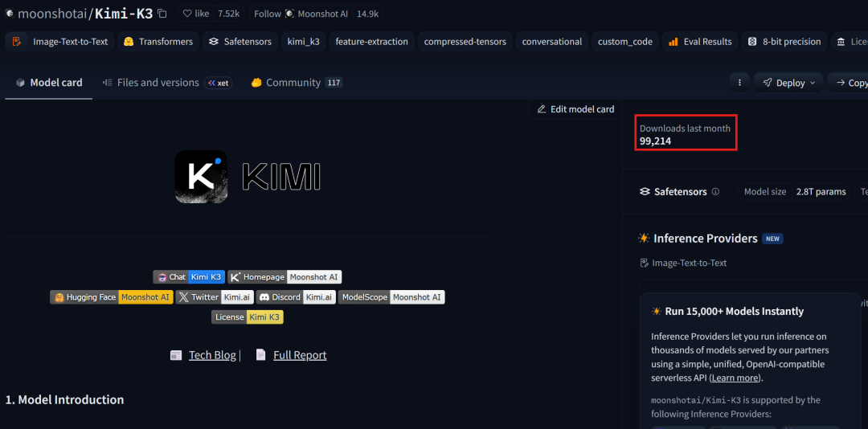
Task: Open the Twitter Kimi.ai badge
Action: click(215, 297)
